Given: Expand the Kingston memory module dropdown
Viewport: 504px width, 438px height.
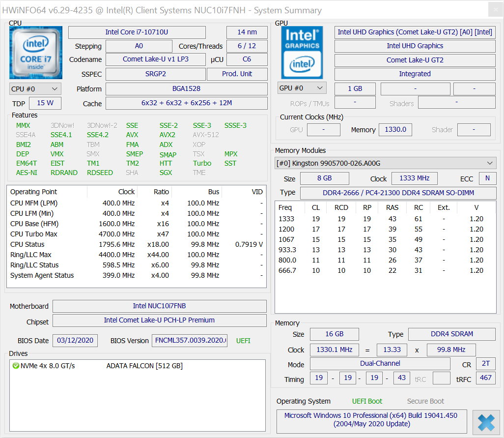Looking at the screenshot, I should (385, 163).
